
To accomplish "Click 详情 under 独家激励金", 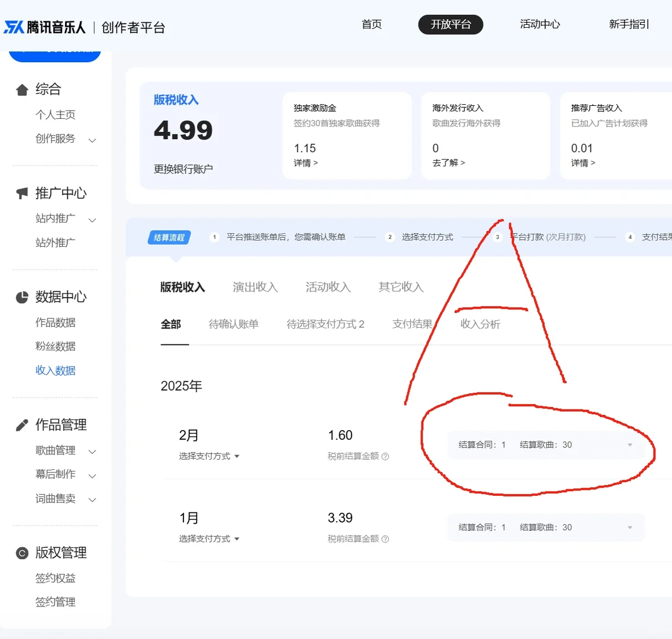I will 304,163.
